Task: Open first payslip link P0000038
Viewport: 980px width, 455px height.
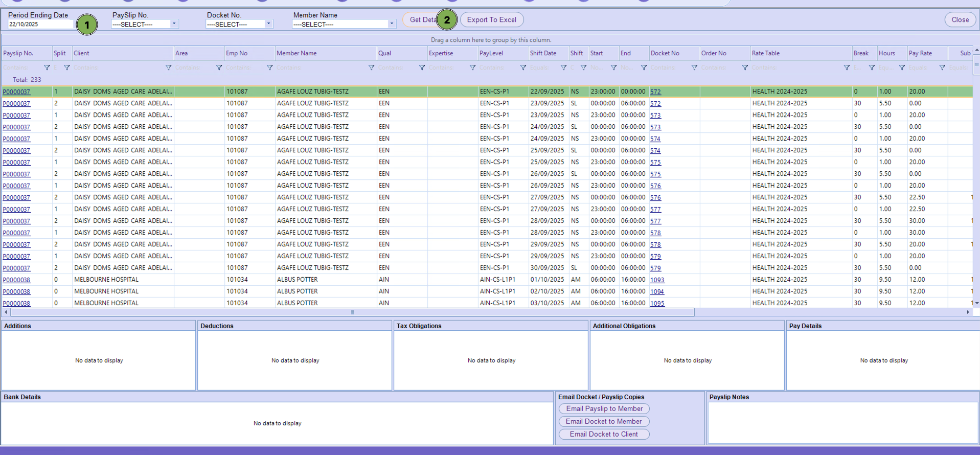Action: [16, 280]
